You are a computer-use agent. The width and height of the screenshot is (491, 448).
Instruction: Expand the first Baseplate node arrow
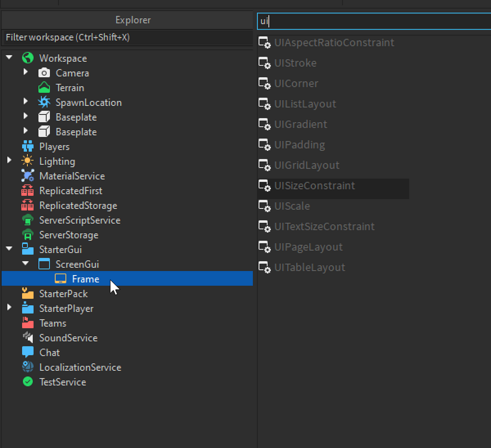(x=26, y=116)
